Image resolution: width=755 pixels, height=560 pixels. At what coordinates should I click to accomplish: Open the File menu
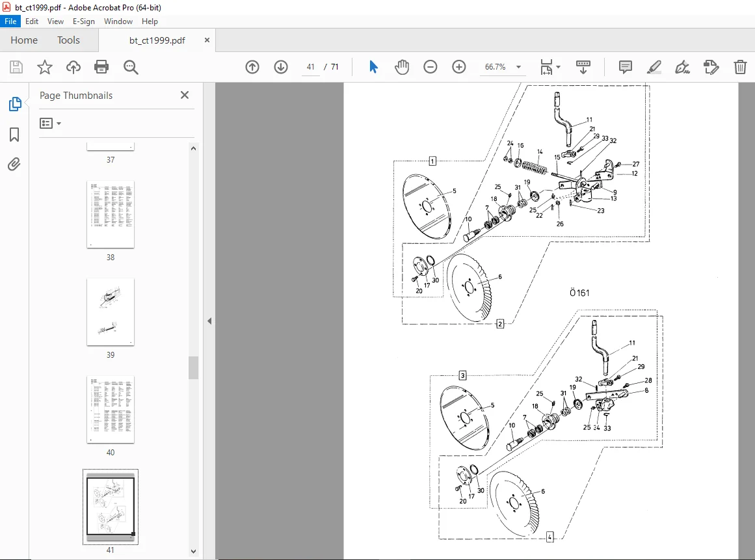tap(10, 21)
